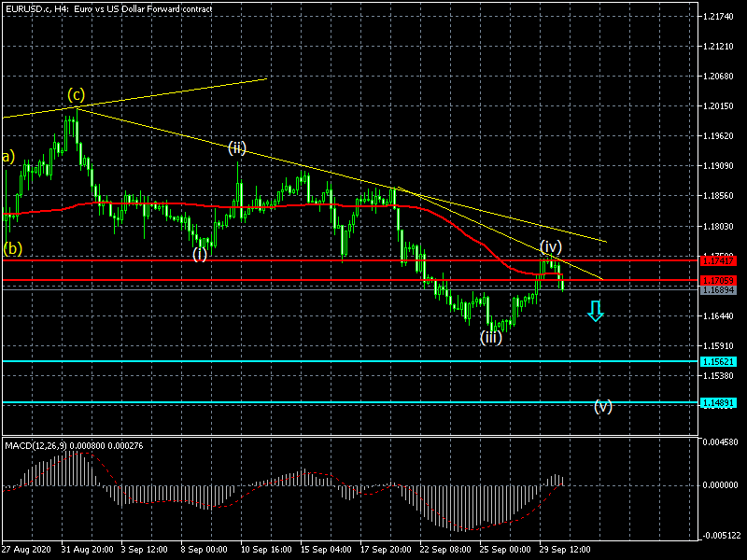Select the white (iv) wave label

click(x=551, y=246)
